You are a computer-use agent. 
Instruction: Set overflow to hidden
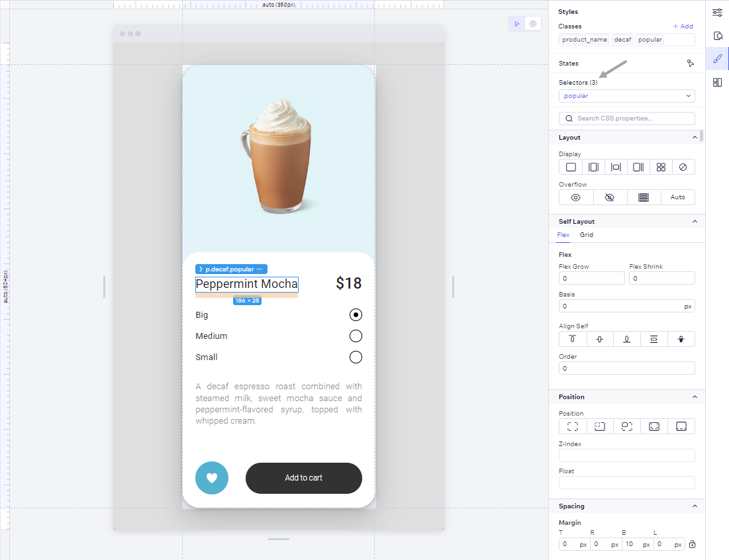tap(610, 197)
